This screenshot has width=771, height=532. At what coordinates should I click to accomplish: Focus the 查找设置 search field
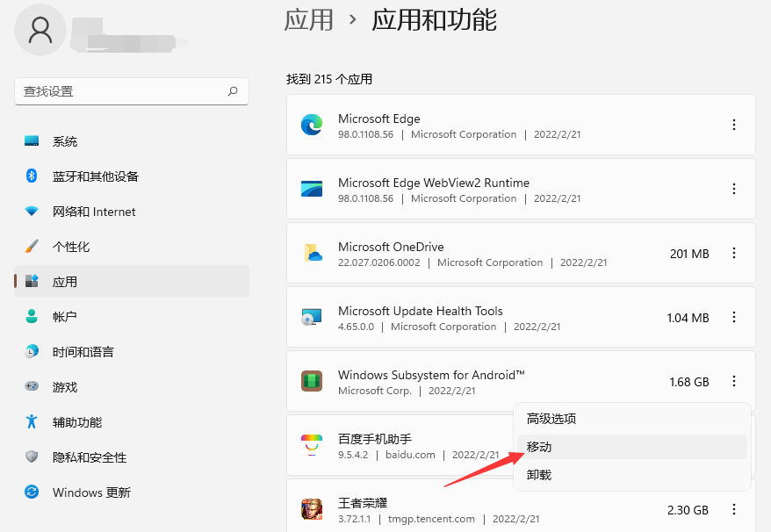[x=132, y=91]
